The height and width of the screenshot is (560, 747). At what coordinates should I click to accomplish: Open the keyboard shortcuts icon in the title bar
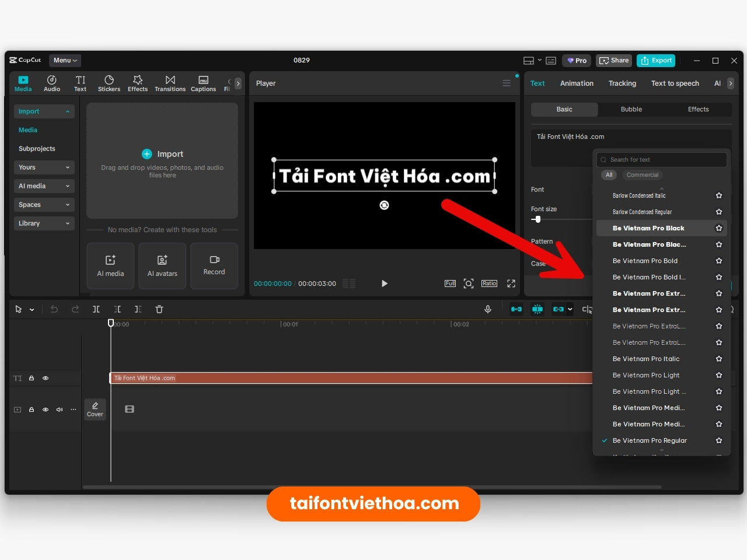coord(551,61)
